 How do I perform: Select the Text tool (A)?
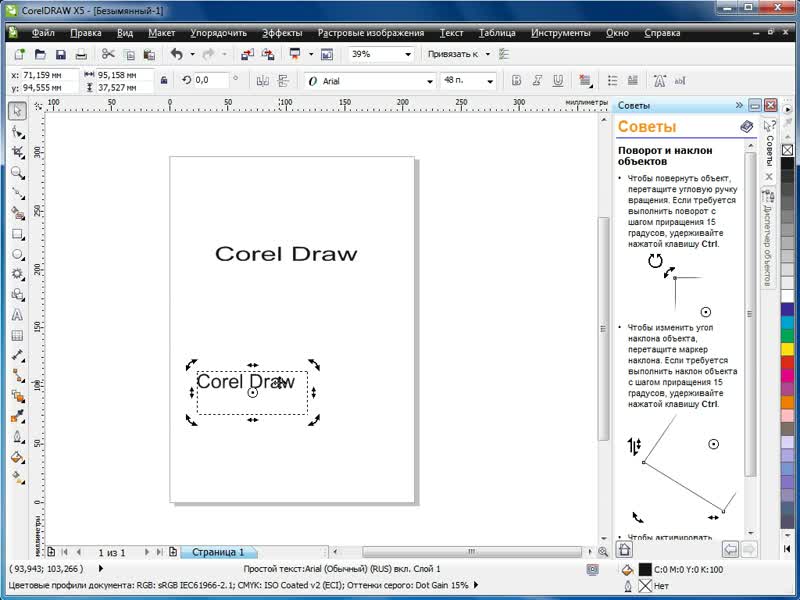tap(17, 315)
